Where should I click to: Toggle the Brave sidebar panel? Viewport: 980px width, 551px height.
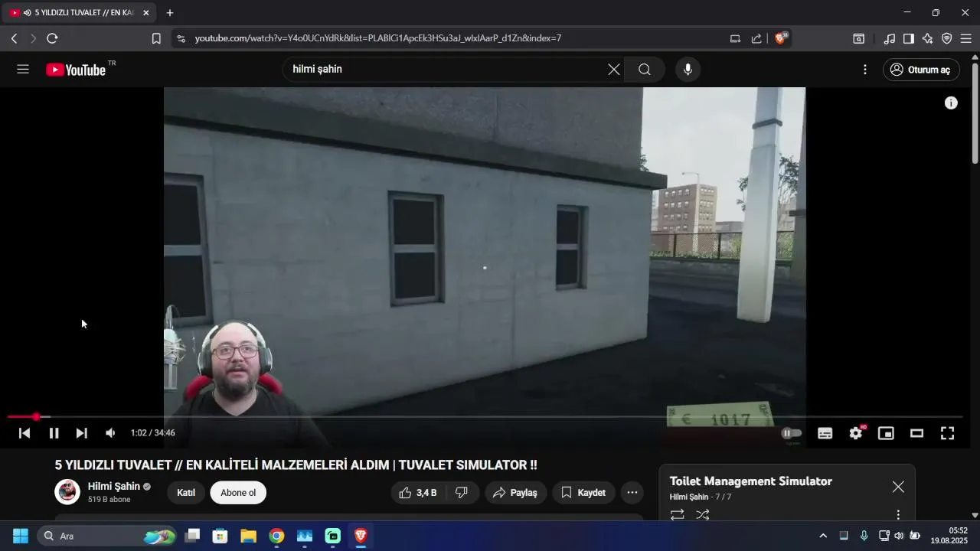908,38
